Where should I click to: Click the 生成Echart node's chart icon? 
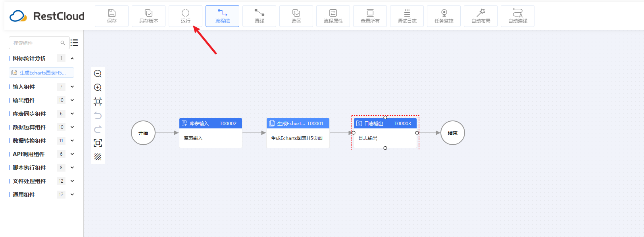click(x=272, y=123)
